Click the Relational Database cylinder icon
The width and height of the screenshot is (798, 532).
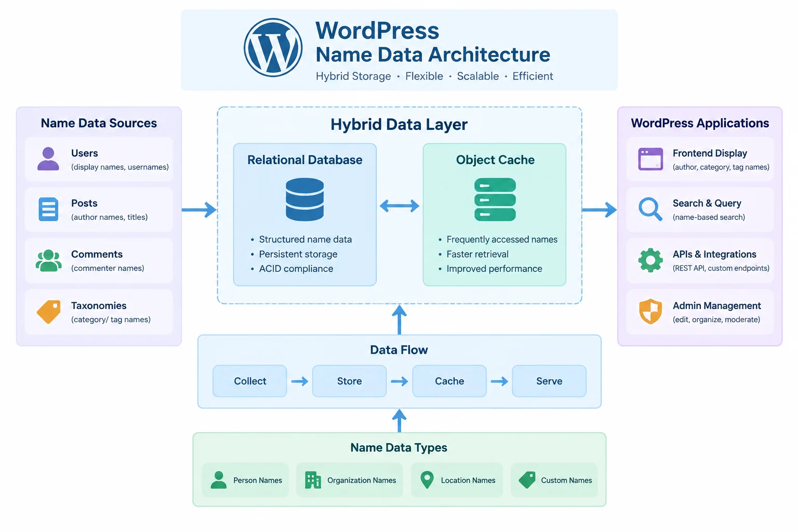tap(305, 199)
